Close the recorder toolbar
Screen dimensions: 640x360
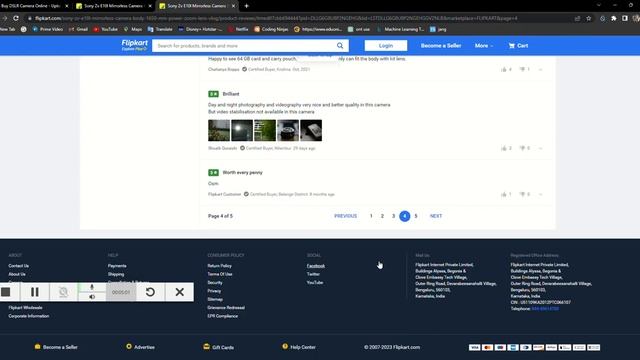180,292
